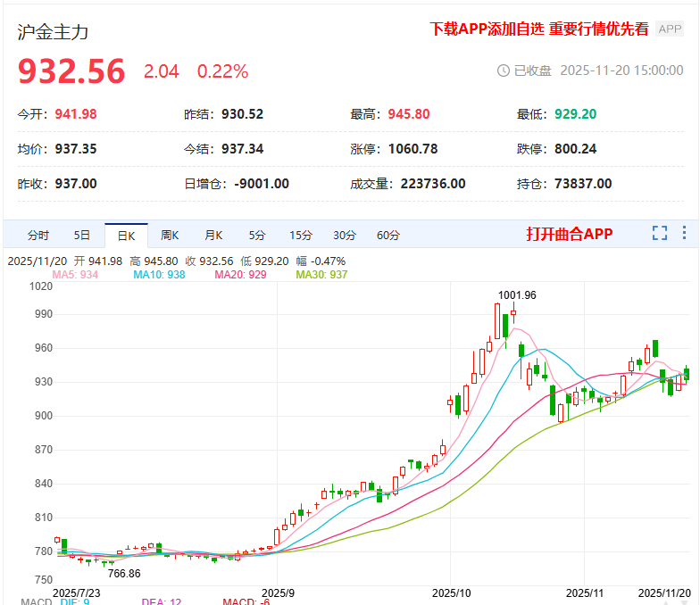
Task: Click the 2025/9 x-axis date label
Action: click(x=278, y=593)
